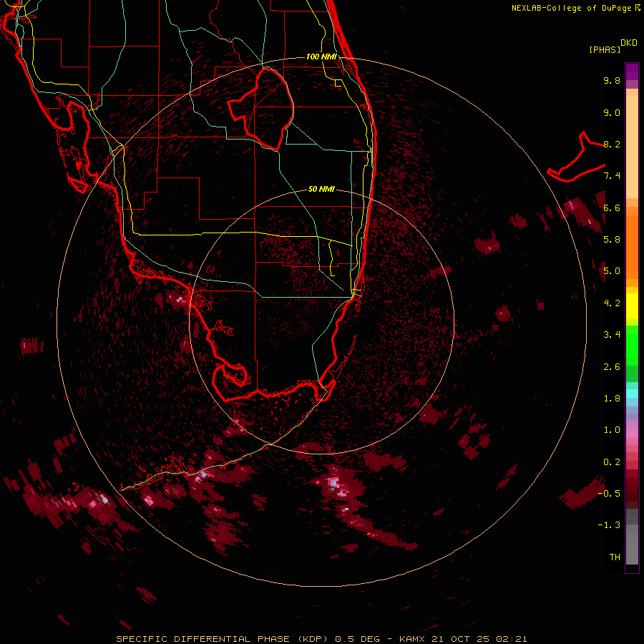644x644 pixels.
Task: Click the 1.8 scale value
Action: tap(612, 399)
